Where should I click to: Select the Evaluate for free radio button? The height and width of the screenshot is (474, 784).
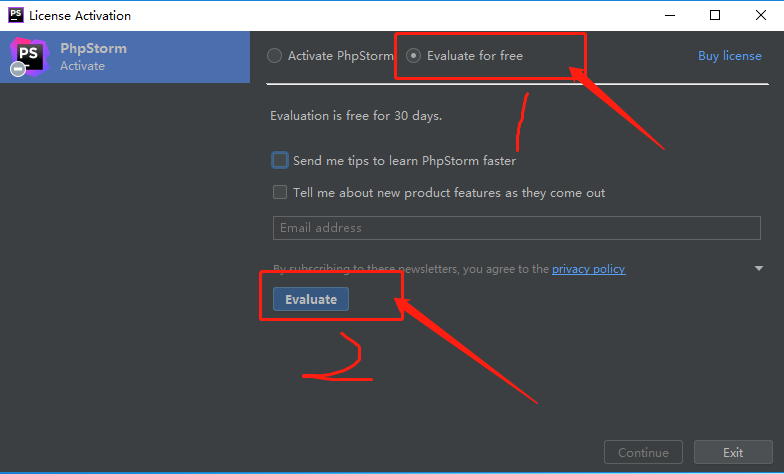(413, 56)
